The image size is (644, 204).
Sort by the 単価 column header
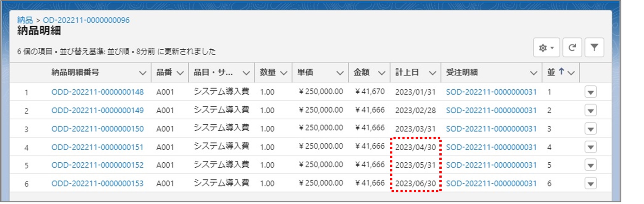[x=305, y=73]
